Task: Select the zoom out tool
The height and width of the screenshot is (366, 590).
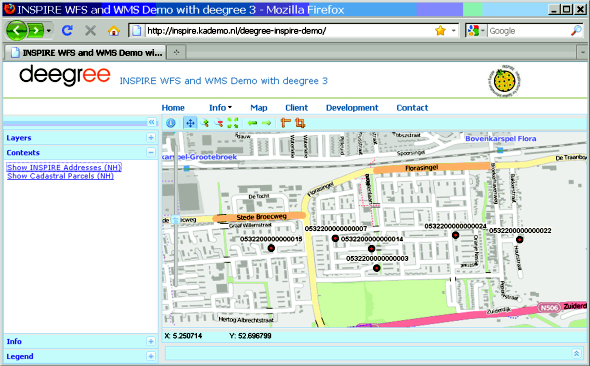Action: pos(219,123)
